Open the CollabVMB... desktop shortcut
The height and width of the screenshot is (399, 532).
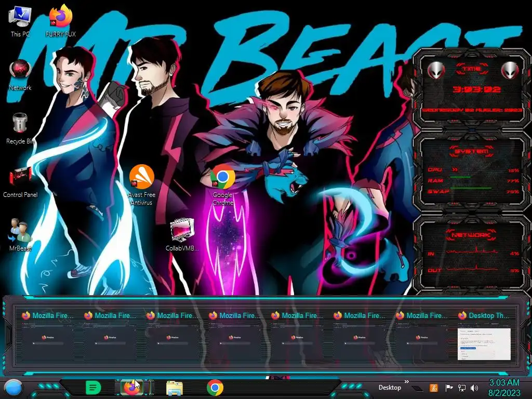point(182,235)
